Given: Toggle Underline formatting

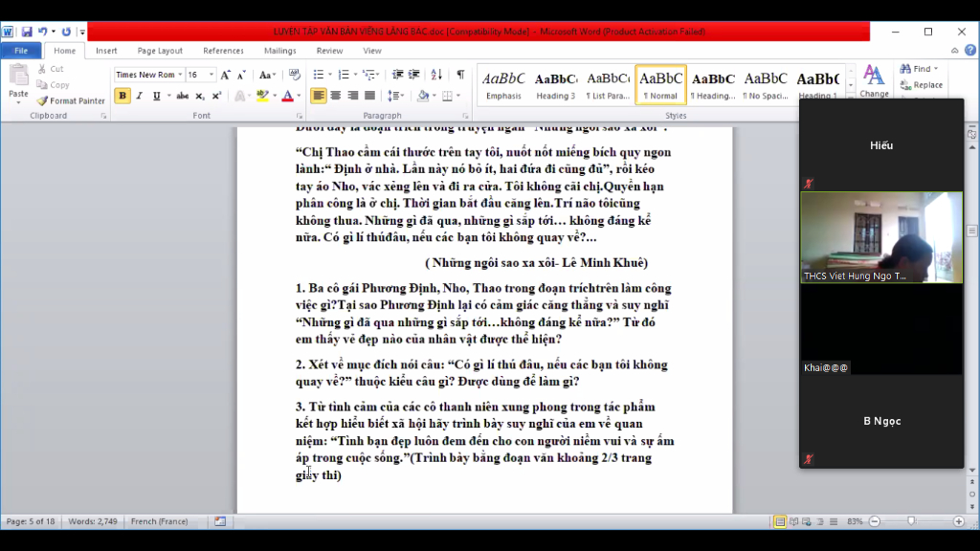Looking at the screenshot, I should (x=156, y=96).
